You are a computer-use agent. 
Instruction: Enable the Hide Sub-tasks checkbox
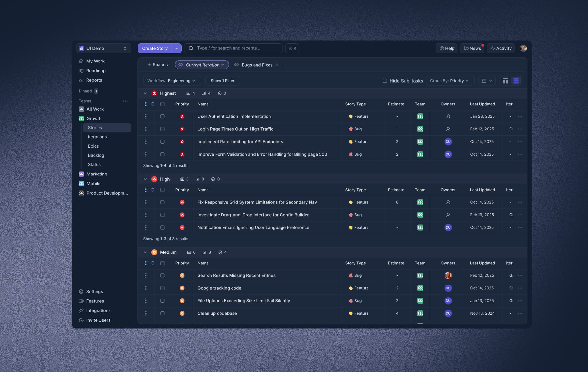[385, 81]
